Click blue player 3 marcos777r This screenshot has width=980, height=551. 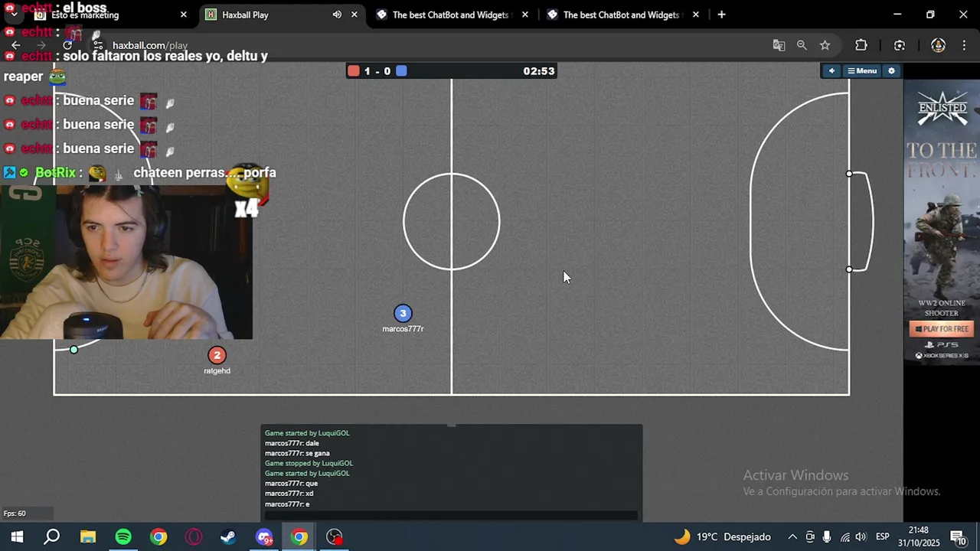403,313
